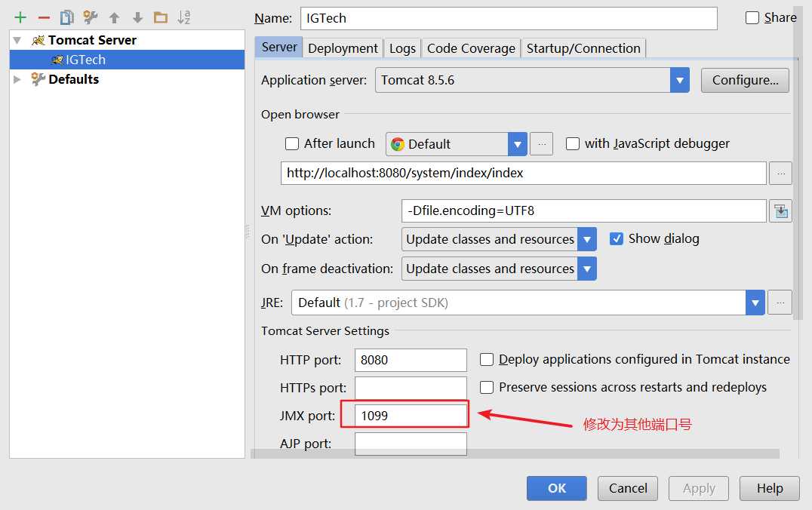
Task: Switch to Startup/Connection tab
Action: [x=583, y=48]
